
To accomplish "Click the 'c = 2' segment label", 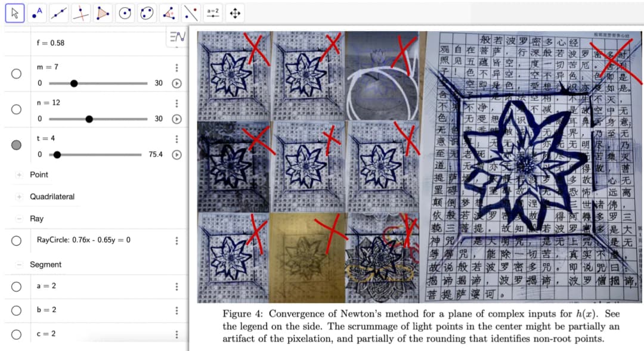I will coord(46,334).
